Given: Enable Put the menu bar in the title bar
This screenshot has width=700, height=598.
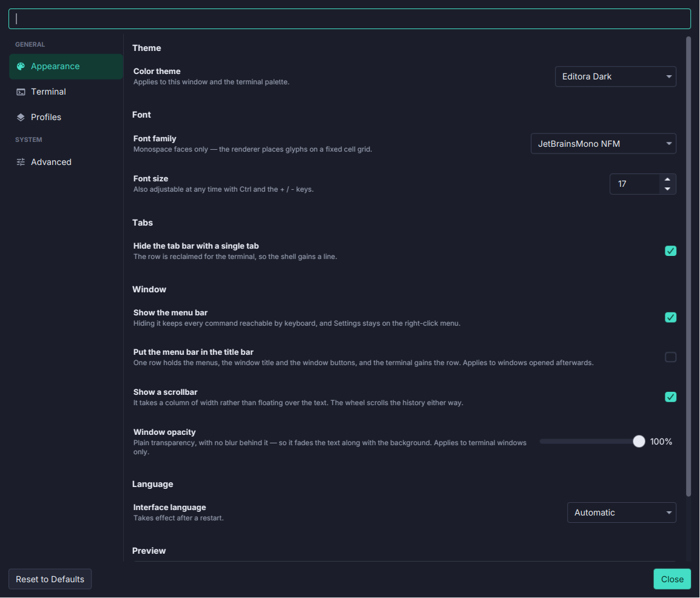Looking at the screenshot, I should [x=670, y=357].
